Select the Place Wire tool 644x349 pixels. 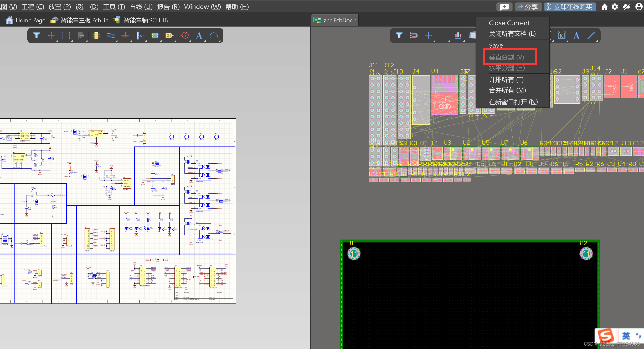click(111, 36)
